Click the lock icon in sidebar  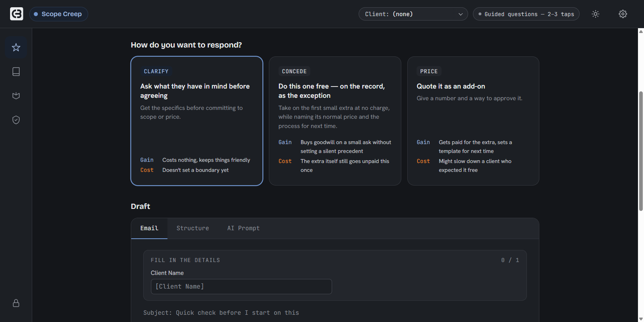(x=16, y=303)
